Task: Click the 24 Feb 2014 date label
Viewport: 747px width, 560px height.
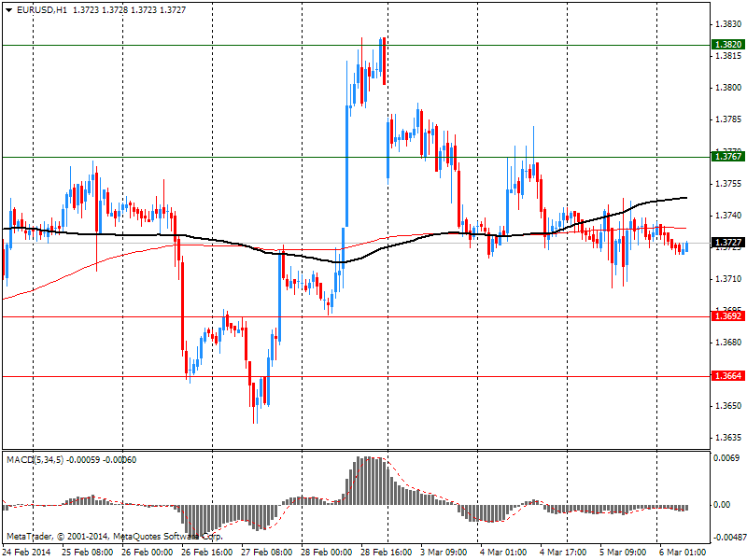Action: [x=28, y=552]
